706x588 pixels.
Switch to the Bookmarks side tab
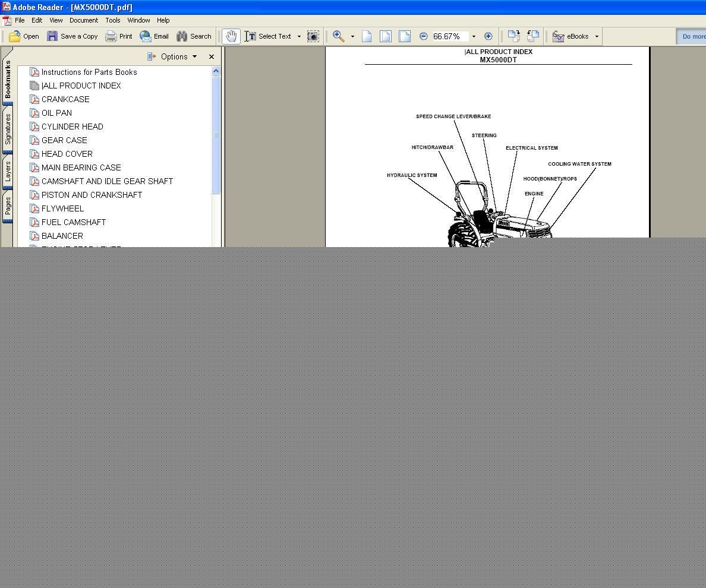pyautogui.click(x=8, y=79)
